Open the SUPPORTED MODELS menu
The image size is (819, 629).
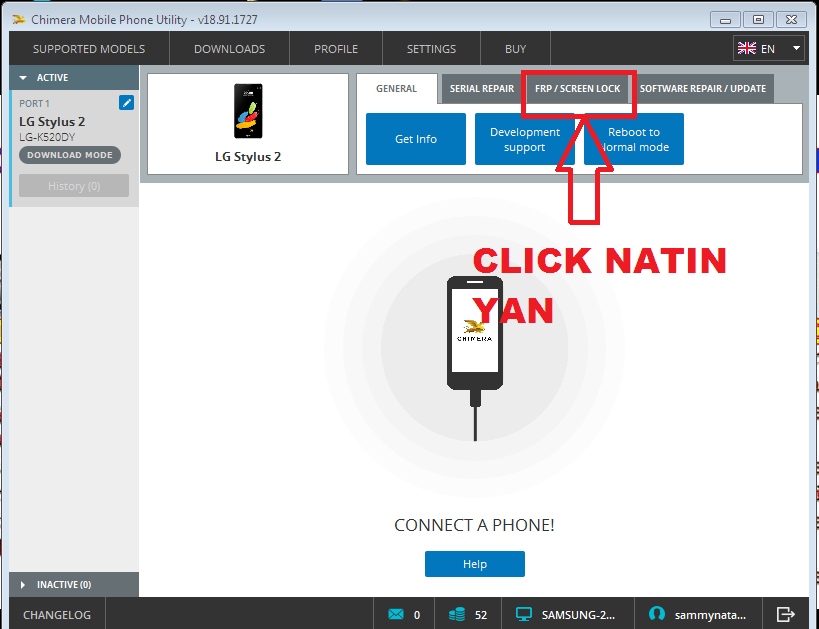89,49
